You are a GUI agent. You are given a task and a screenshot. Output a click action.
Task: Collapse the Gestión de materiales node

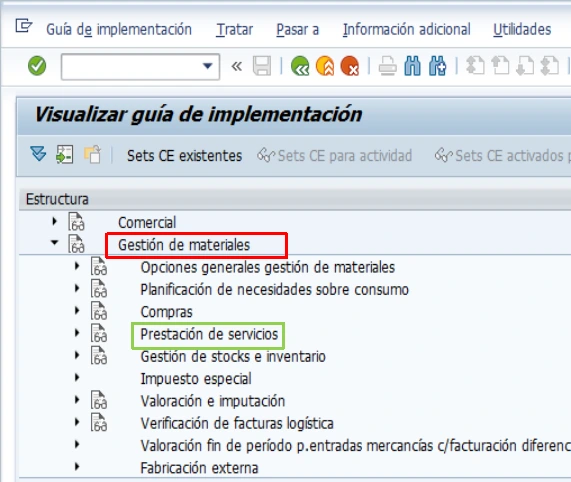pyautogui.click(x=55, y=242)
